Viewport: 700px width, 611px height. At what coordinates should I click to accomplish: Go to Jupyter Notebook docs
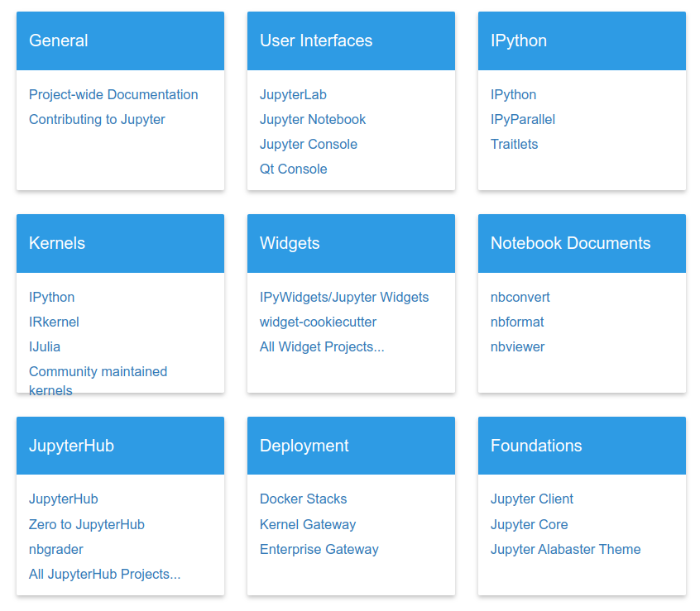tap(313, 120)
